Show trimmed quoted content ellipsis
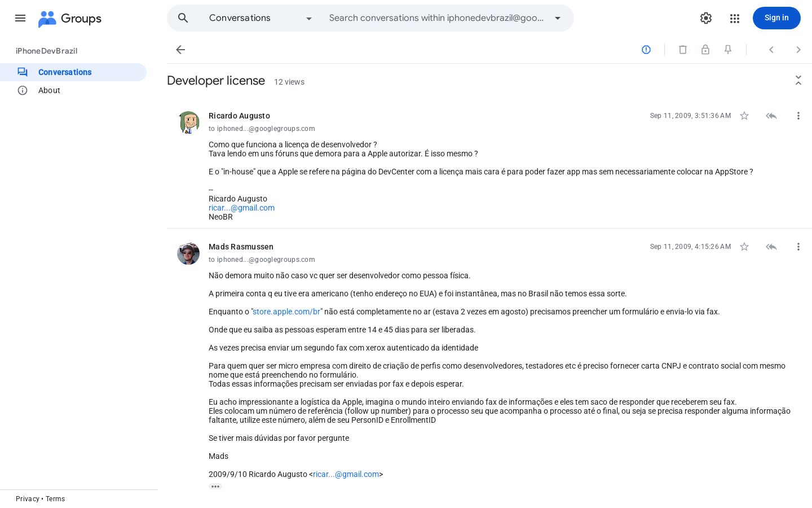The width and height of the screenshot is (812, 508). 215,487
